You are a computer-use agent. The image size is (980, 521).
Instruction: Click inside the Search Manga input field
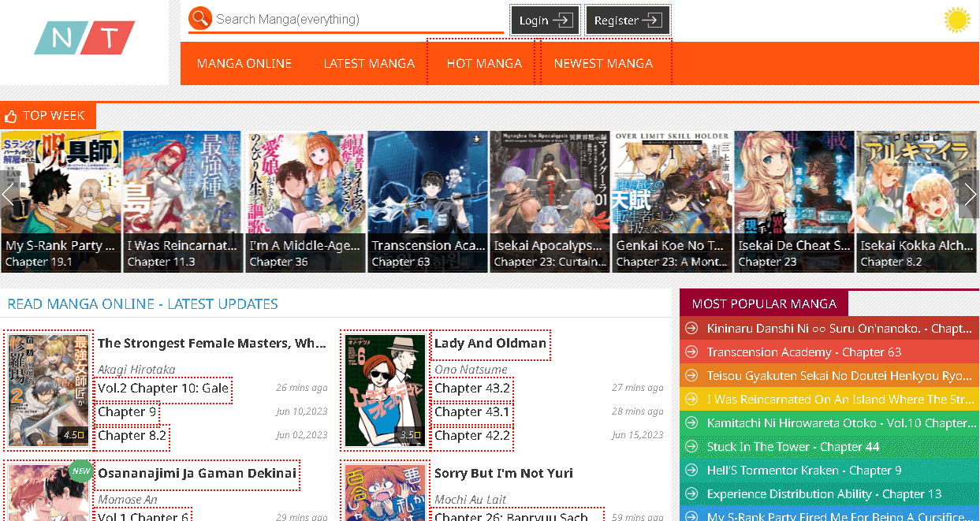[358, 19]
